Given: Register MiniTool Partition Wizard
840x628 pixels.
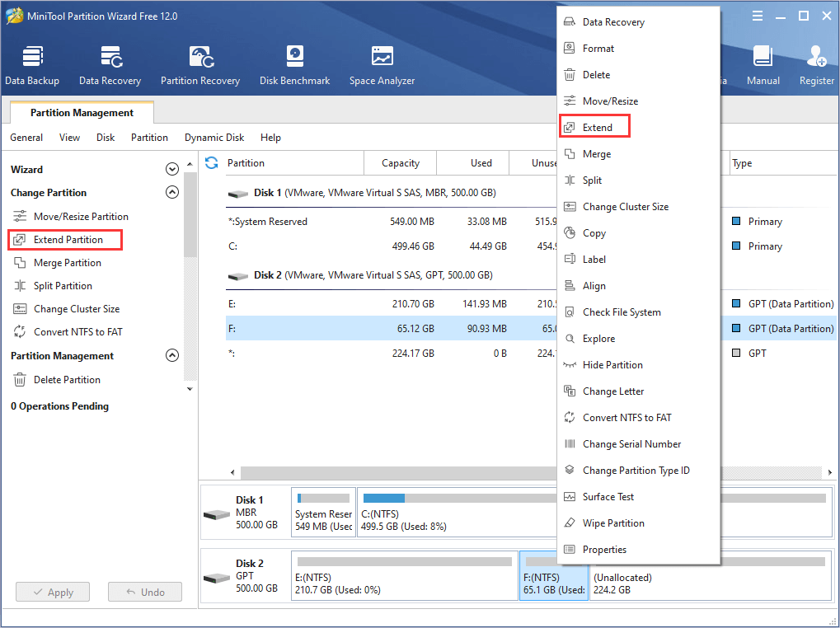Looking at the screenshot, I should [815, 64].
